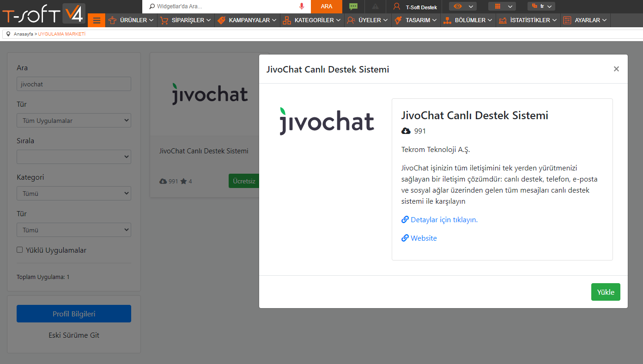The height and width of the screenshot is (364, 643).
Task: Toggle the Yüklü Uygulamalar checkbox
Action: 20,250
